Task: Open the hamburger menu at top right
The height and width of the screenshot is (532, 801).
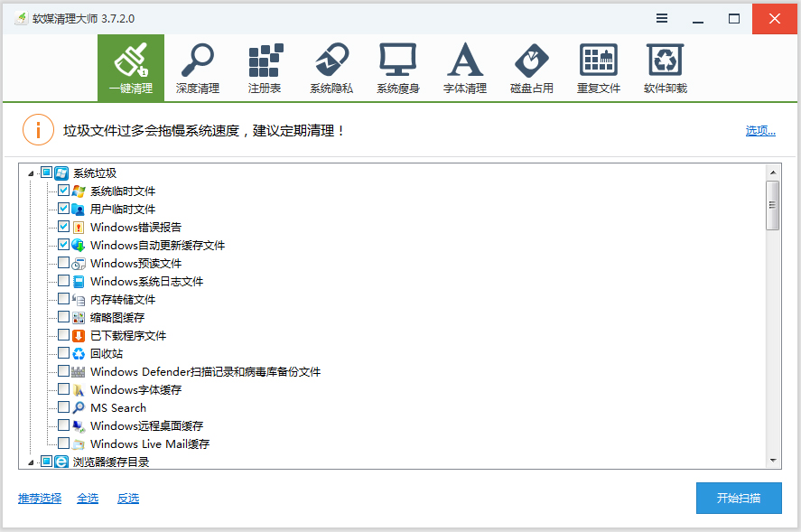Action: click(x=661, y=18)
